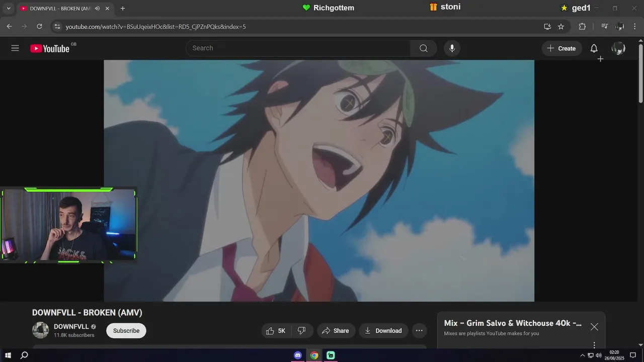The width and height of the screenshot is (644, 362).
Task: Go forward in the browser
Action: click(24, 26)
